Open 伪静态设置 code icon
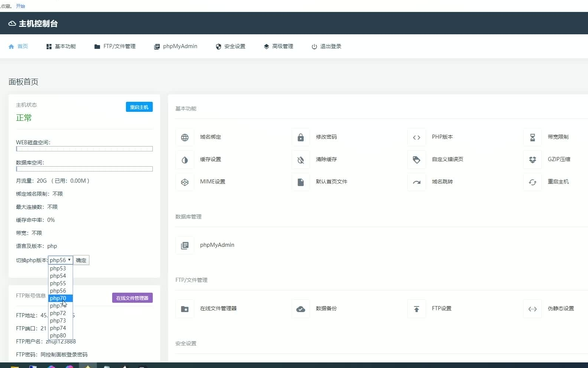 [x=532, y=309]
